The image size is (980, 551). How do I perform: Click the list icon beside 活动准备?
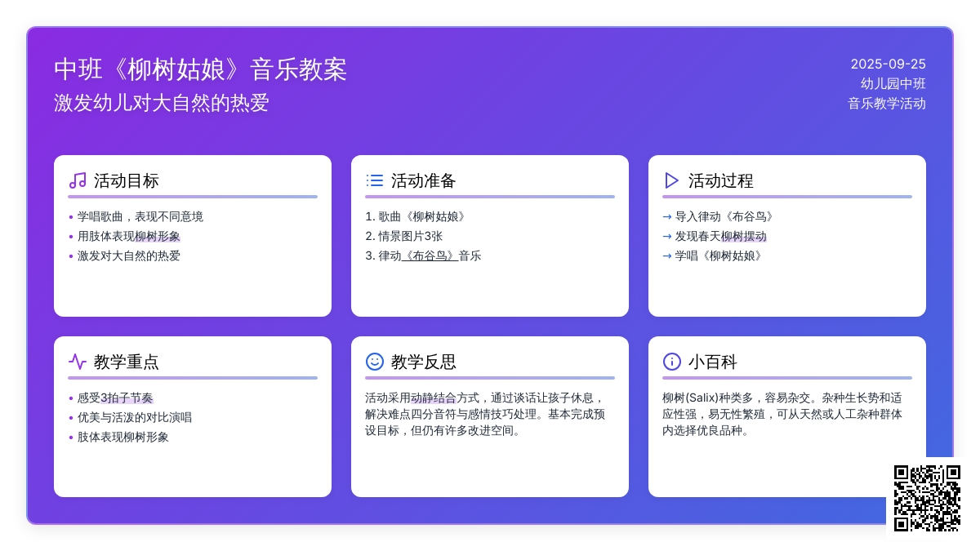coord(375,180)
